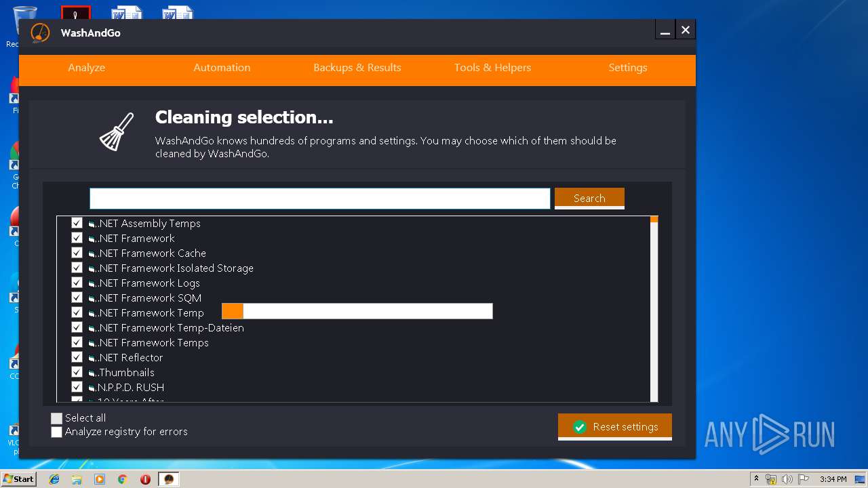This screenshot has height=488, width=868.
Task: Click the green checkmark icon on Reset settings
Action: coord(579,427)
